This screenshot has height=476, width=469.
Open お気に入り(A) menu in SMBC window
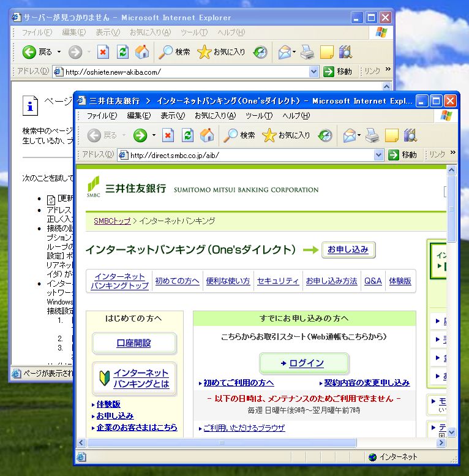[x=215, y=116]
